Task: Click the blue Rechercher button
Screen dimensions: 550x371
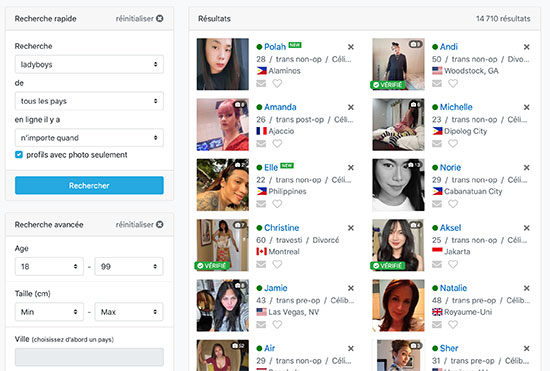Action: click(x=89, y=186)
